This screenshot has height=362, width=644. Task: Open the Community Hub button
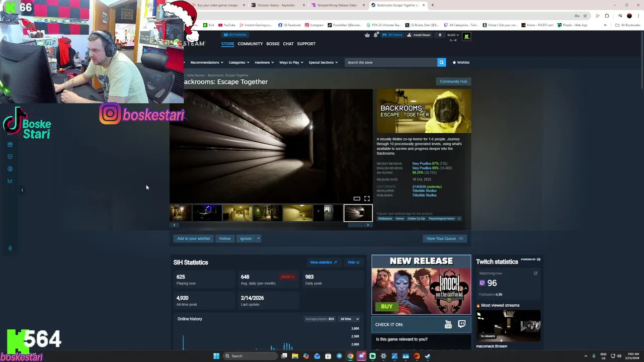pos(453,81)
